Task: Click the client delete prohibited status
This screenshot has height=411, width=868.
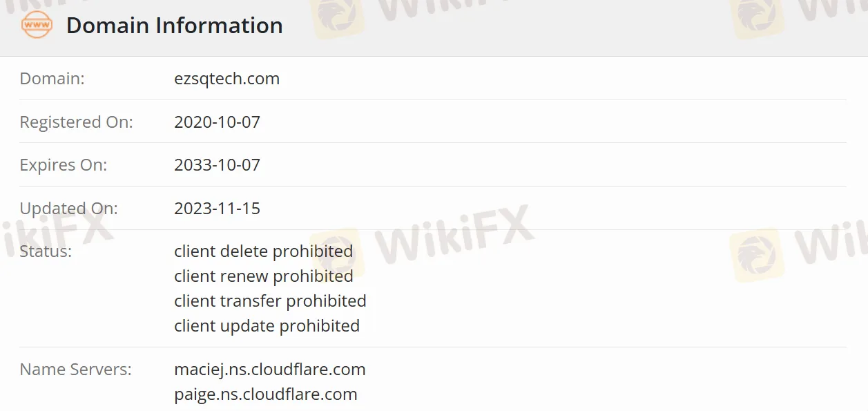Action: [x=263, y=251]
